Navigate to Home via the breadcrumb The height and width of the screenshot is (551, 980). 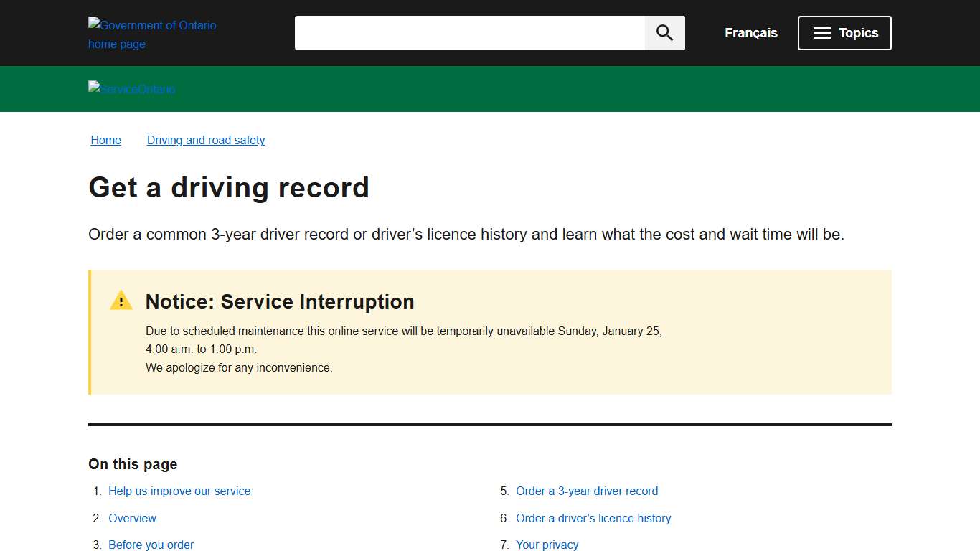click(x=105, y=140)
